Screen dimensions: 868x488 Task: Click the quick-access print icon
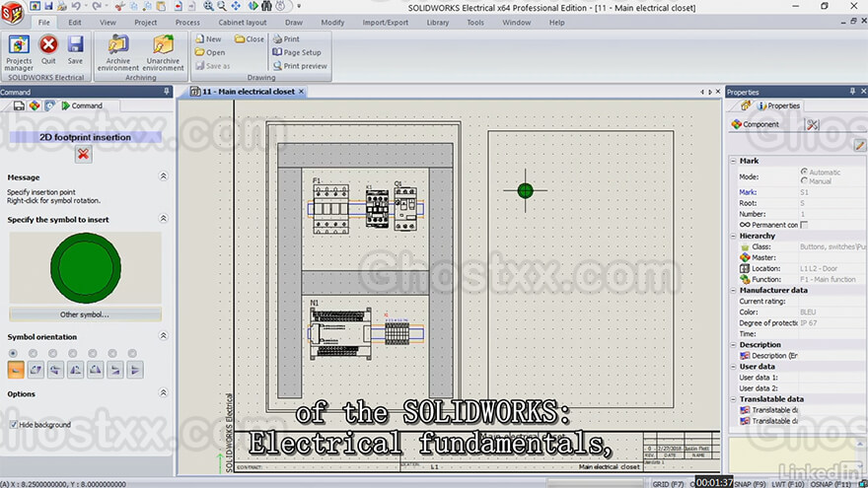pyautogui.click(x=61, y=6)
